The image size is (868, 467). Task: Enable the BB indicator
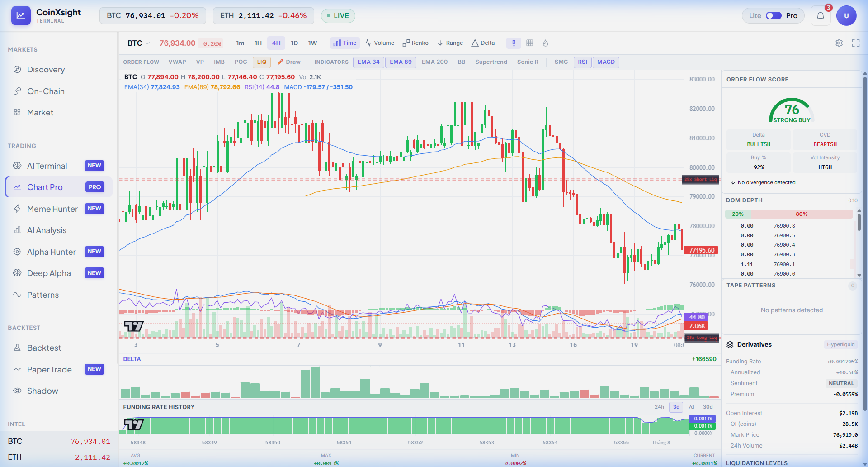click(x=462, y=62)
